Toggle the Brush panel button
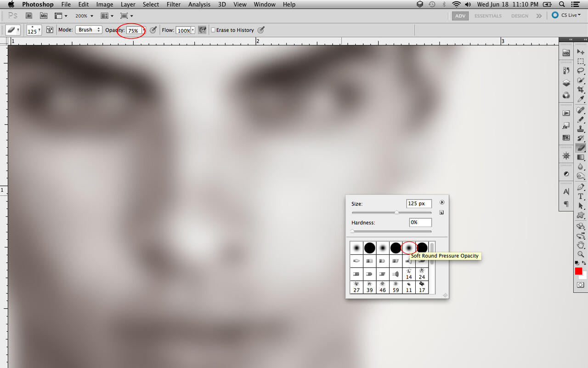The width and height of the screenshot is (588, 368). tap(50, 30)
